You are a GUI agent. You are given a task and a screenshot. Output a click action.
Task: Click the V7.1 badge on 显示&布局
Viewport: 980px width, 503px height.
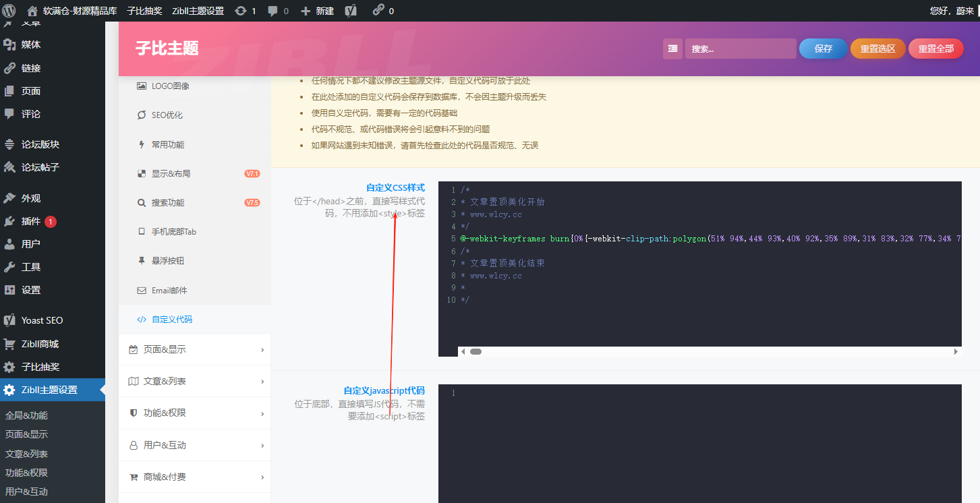[x=252, y=173]
